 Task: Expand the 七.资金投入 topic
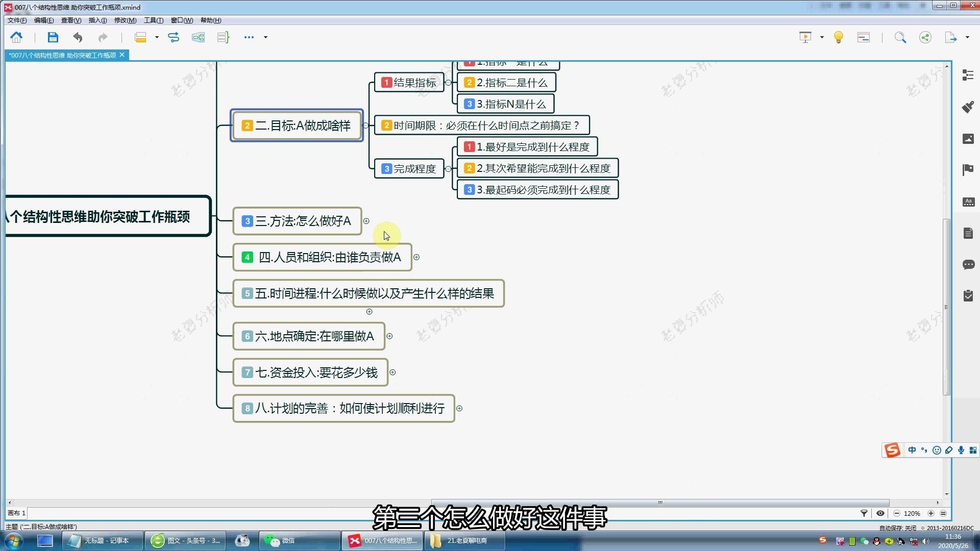393,372
